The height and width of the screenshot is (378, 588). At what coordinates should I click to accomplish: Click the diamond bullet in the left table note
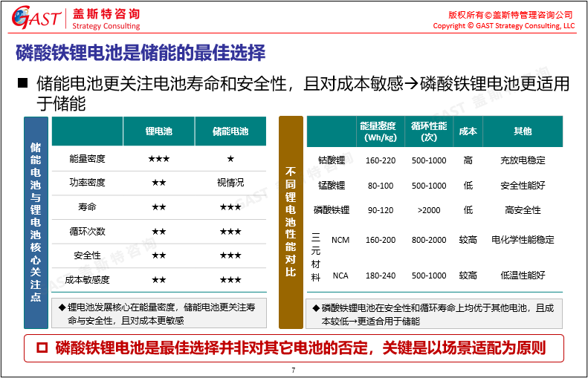pos(62,307)
